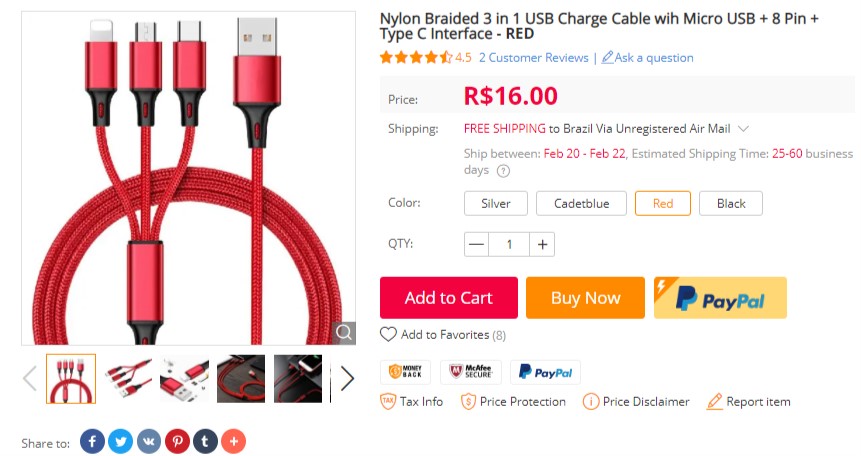This screenshot has height=456, width=861.
Task: Share on VK social network
Action: tap(149, 441)
